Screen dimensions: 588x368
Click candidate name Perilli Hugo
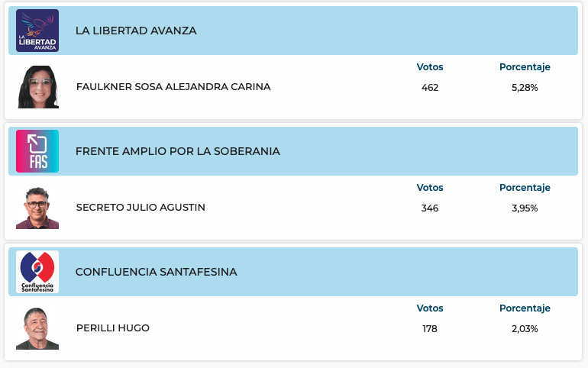[113, 328]
